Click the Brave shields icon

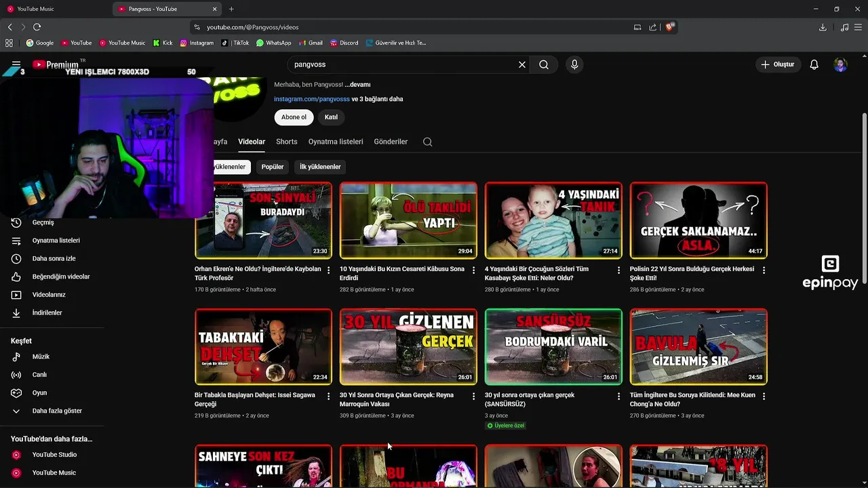point(669,27)
